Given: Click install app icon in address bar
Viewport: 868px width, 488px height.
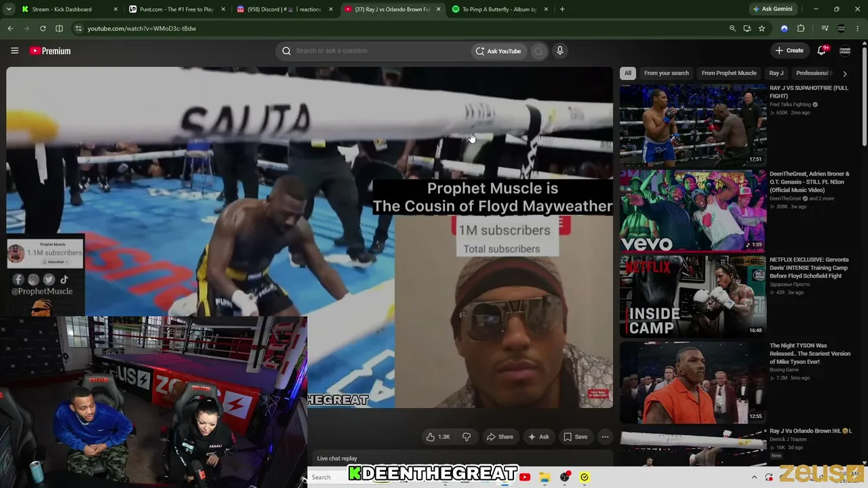Looking at the screenshot, I should tap(747, 28).
